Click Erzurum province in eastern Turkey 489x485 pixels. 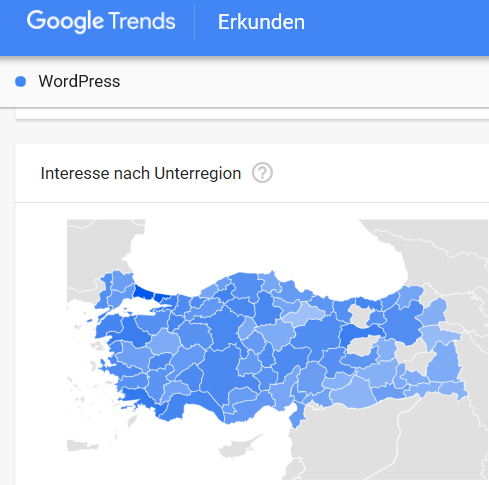tap(402, 322)
